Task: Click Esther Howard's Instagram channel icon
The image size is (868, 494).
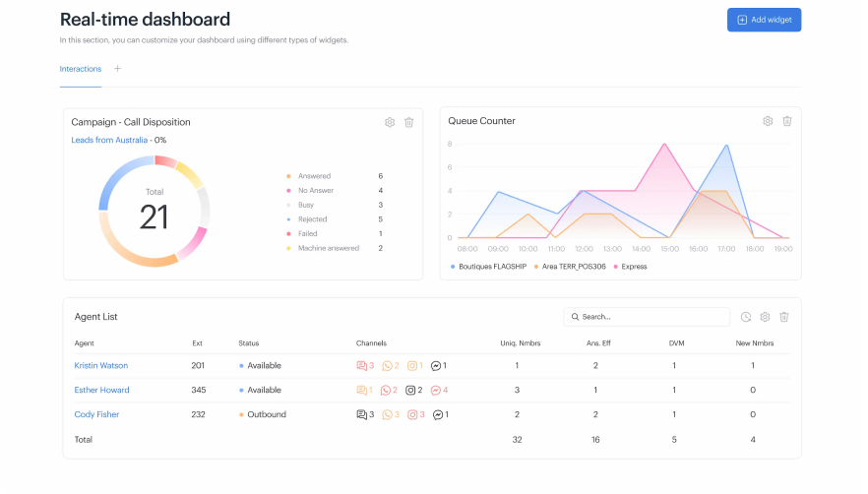Action: click(x=412, y=391)
